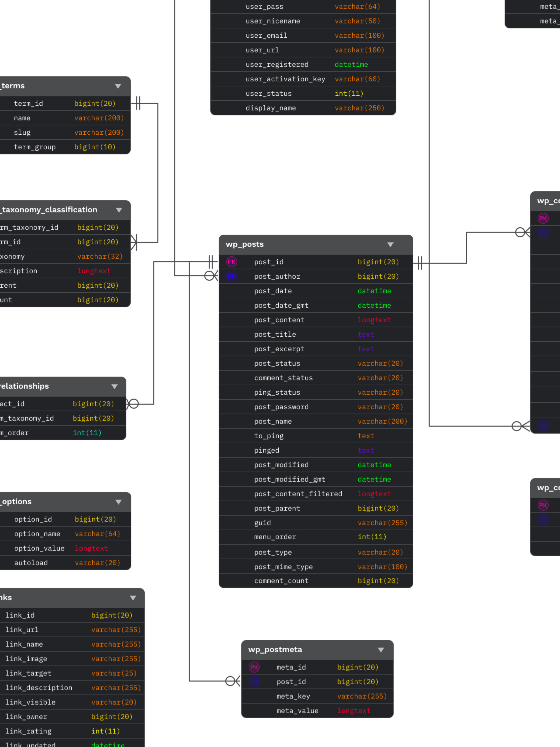
Task: Select the term_group field in terms table
Action: [65, 147]
